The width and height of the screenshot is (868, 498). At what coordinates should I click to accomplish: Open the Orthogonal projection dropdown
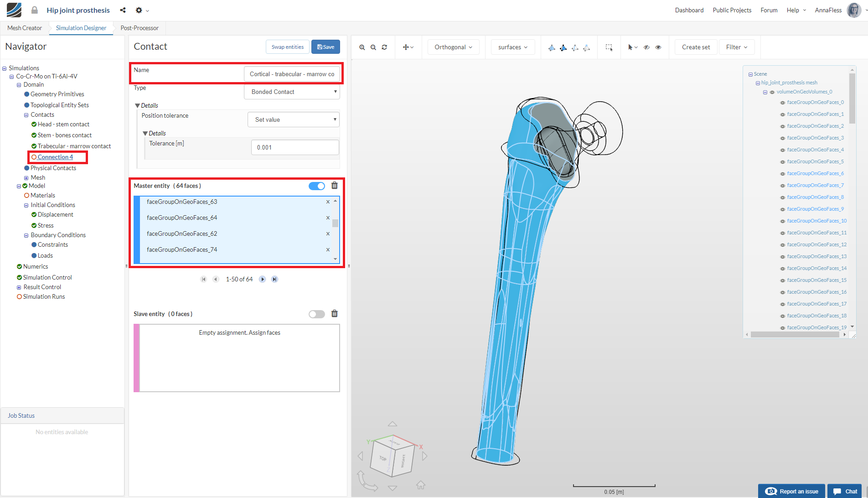pos(453,47)
